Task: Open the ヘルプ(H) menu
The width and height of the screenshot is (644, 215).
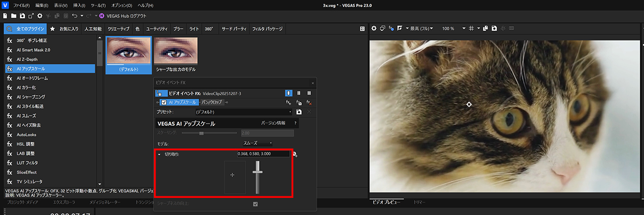Action: [x=145, y=5]
